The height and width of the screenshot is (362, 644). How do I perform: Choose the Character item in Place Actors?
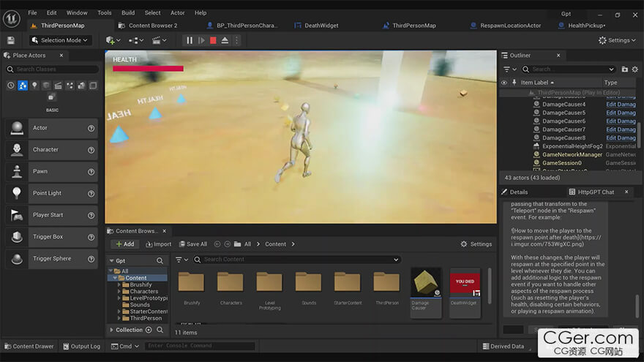pos(52,150)
